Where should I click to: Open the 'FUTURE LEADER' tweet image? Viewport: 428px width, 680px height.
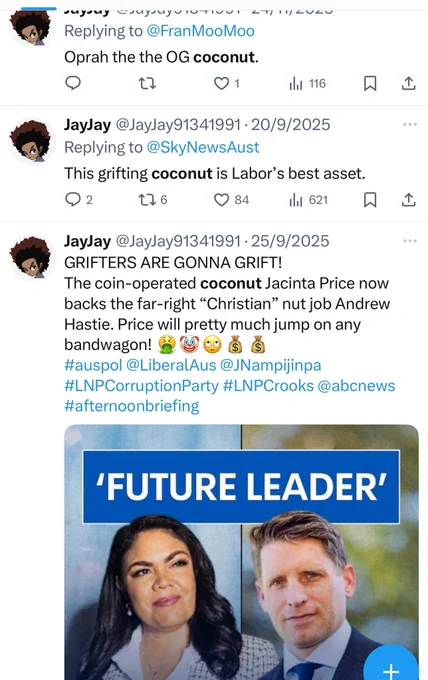(241, 552)
